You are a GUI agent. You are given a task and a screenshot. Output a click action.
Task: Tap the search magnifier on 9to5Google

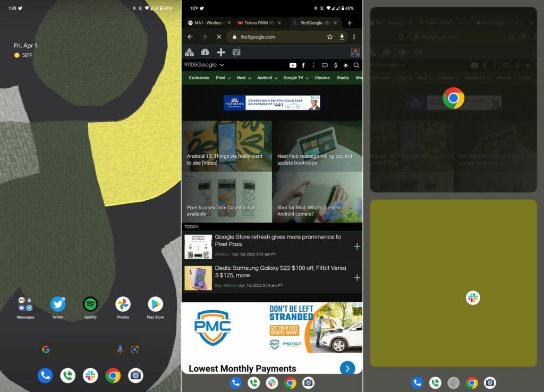[356, 65]
